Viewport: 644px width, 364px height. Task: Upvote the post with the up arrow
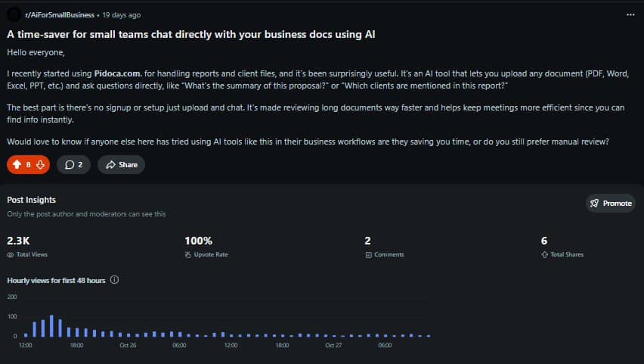coord(17,164)
